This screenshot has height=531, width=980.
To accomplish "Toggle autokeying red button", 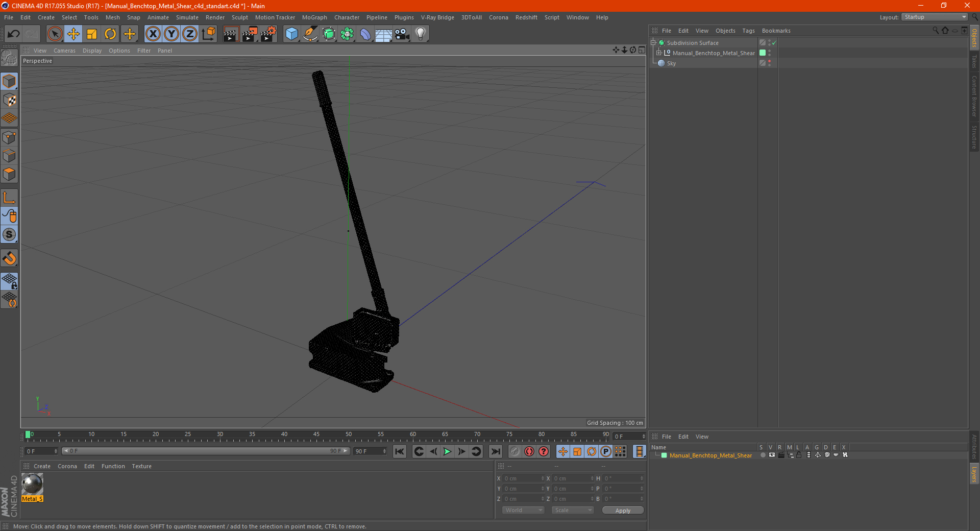I will (529, 451).
